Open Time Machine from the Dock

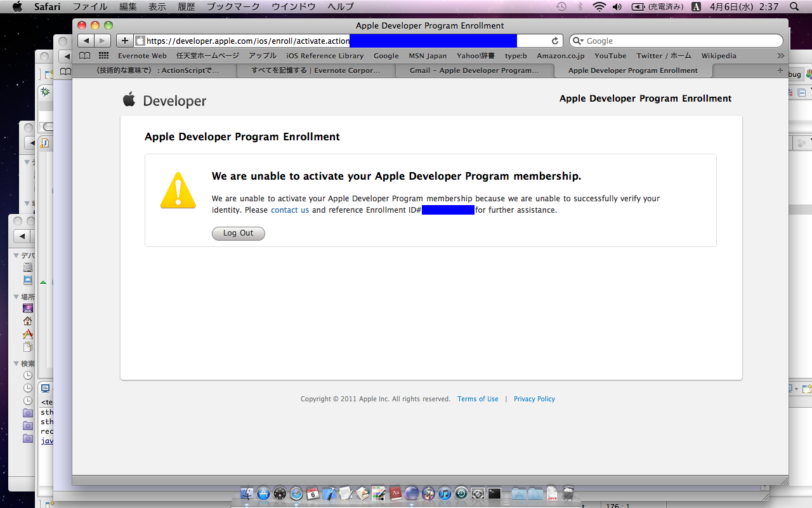pos(462,493)
